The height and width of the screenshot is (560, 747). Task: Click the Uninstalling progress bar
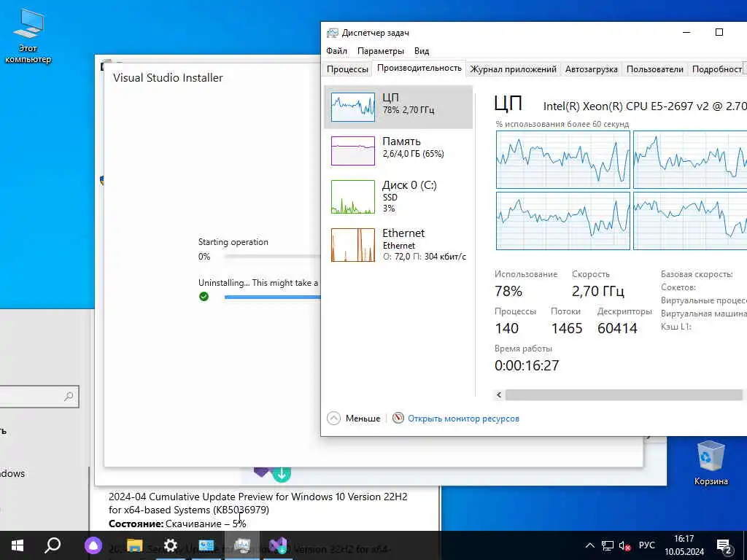[x=273, y=297]
